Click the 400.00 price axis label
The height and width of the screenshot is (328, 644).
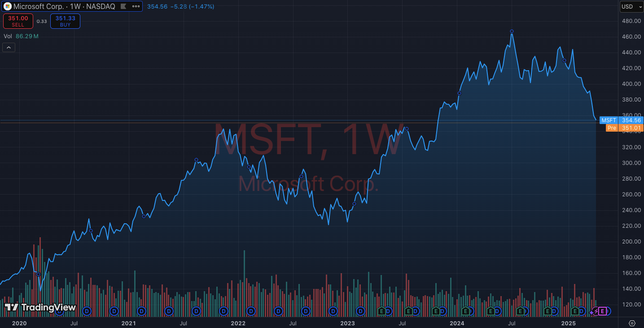pyautogui.click(x=631, y=84)
